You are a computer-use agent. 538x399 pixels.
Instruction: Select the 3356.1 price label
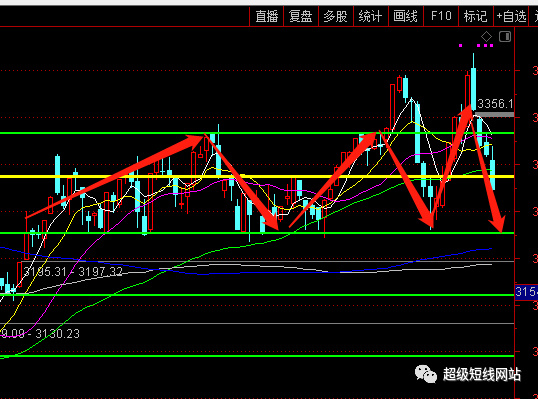pyautogui.click(x=495, y=103)
